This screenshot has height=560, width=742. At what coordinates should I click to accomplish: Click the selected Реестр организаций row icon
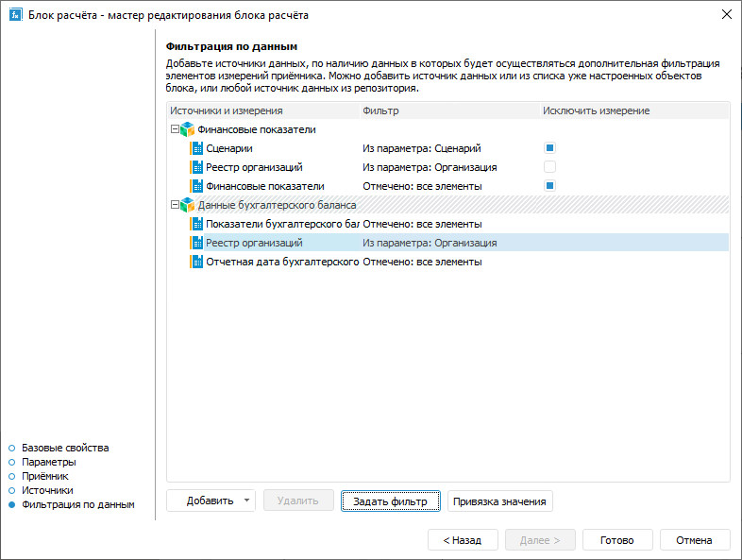[x=197, y=243]
